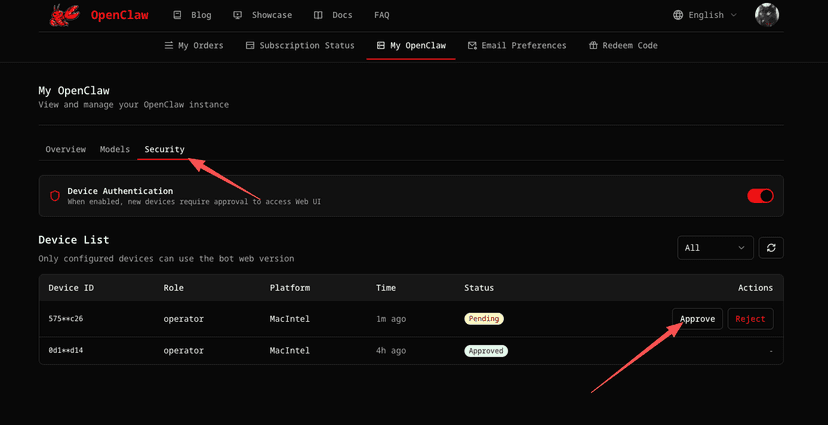828x425 pixels.
Task: Click the Status column header
Action: coord(479,288)
